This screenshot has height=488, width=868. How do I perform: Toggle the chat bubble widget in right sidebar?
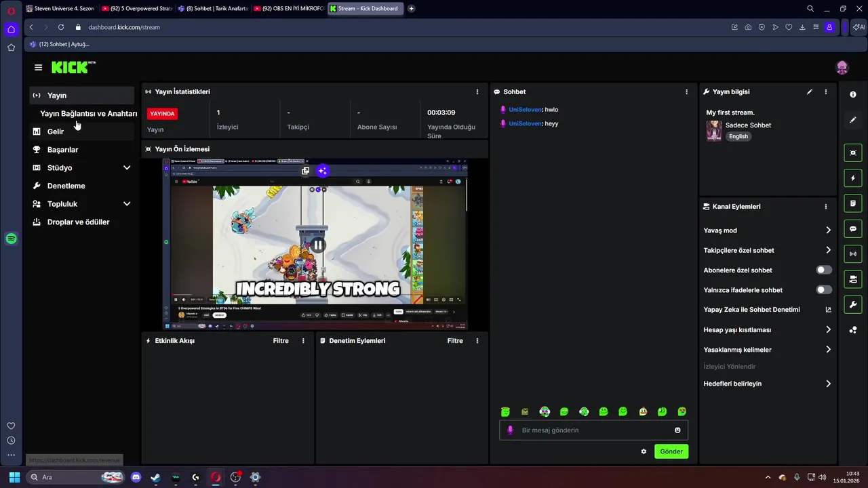[853, 228]
